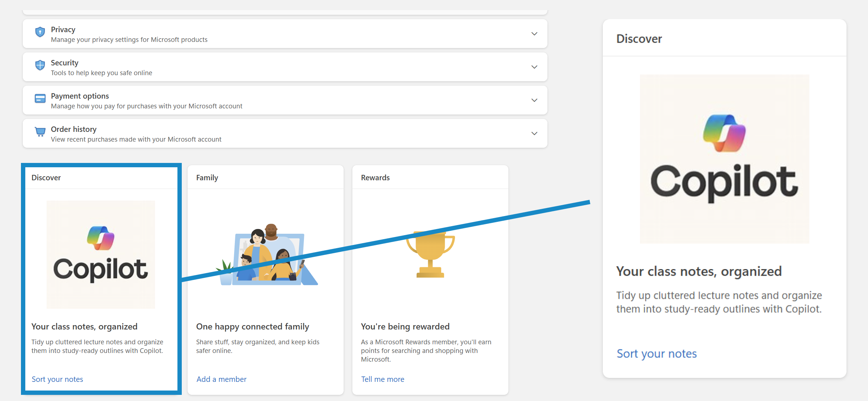
Task: Click Add a member link
Action: 221,379
